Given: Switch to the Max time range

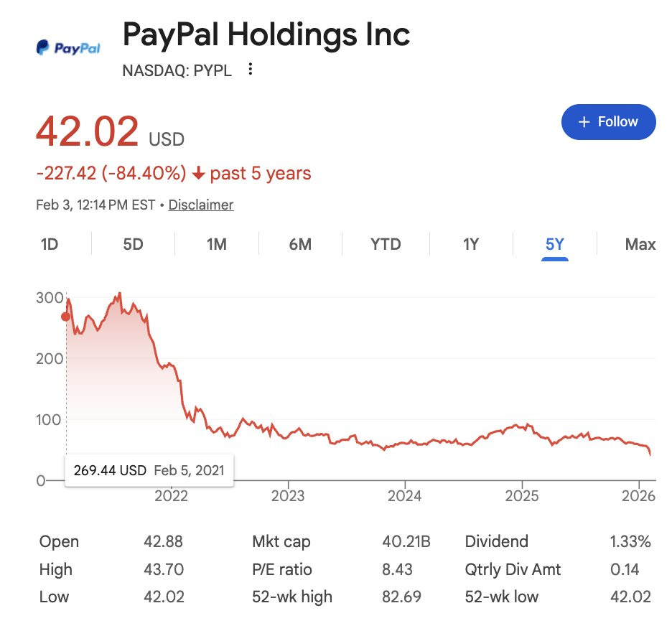Looking at the screenshot, I should tap(640, 244).
